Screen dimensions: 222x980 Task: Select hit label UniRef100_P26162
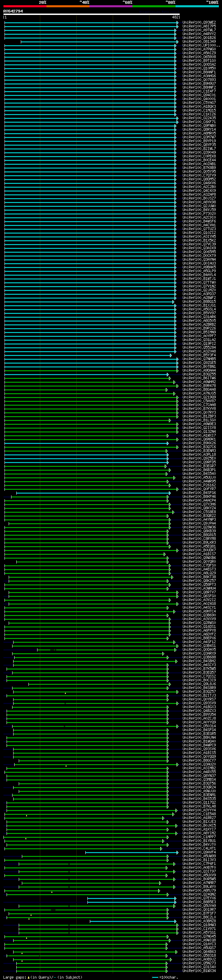(x=199, y=485)
